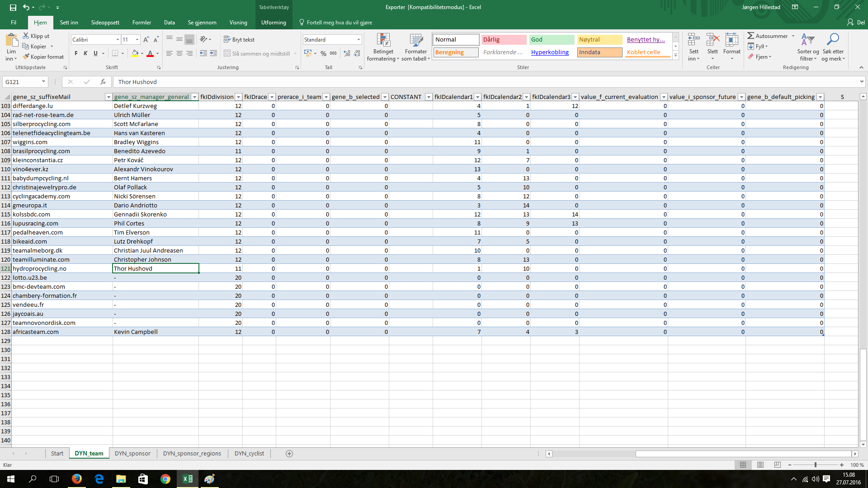Switch to page layout view
Image resolution: width=868 pixels, height=488 pixels.
coord(760,465)
